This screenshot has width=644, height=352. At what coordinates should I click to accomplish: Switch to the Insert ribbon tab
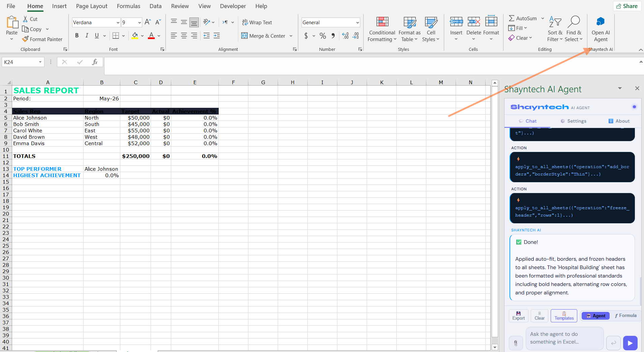pos(59,6)
